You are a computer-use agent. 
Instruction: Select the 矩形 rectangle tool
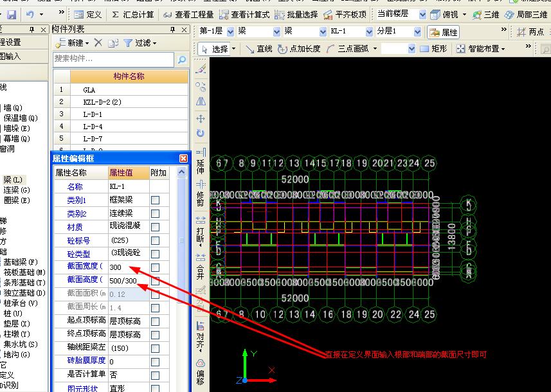coord(433,49)
